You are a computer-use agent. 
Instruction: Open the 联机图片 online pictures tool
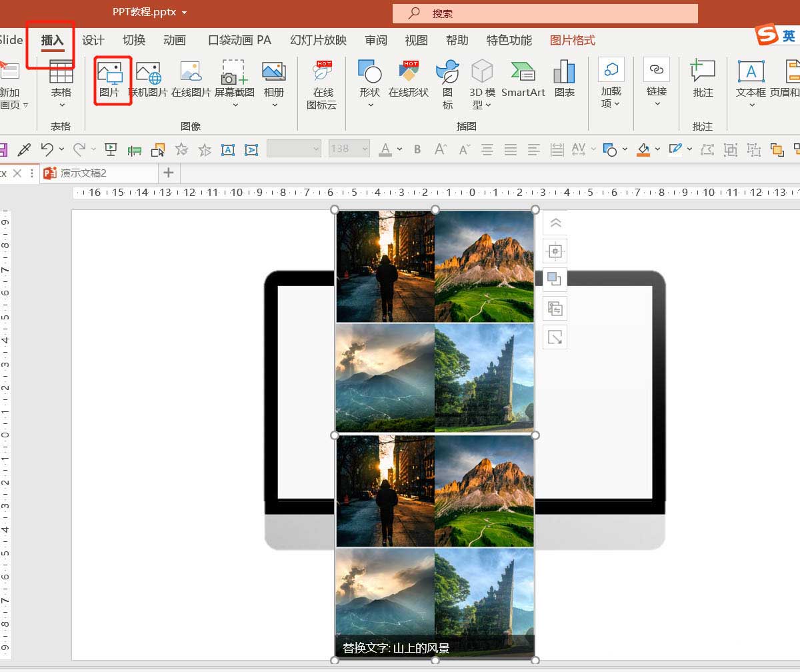pyautogui.click(x=148, y=80)
